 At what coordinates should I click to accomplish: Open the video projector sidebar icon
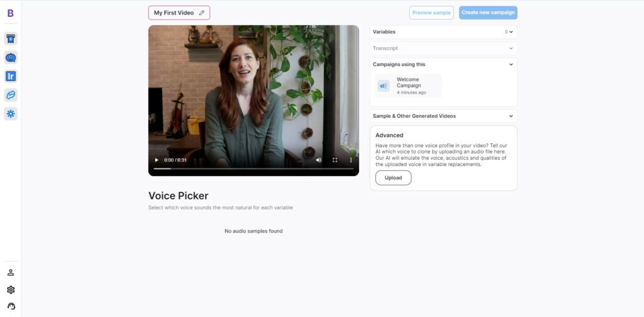(11, 38)
